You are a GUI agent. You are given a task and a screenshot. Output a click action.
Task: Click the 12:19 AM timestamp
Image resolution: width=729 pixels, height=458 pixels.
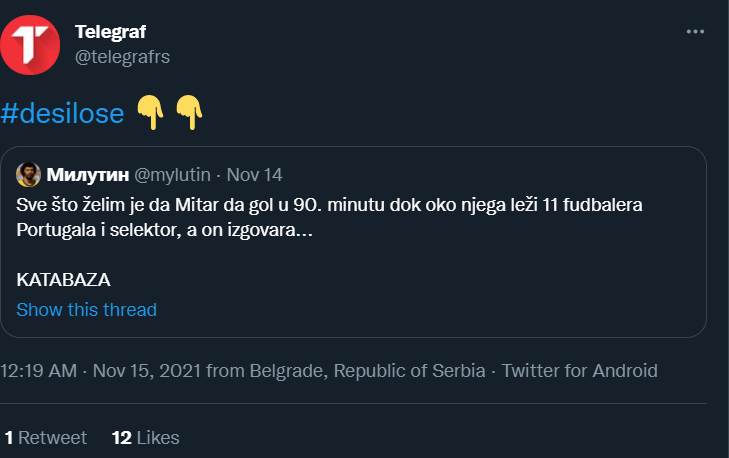point(39,371)
